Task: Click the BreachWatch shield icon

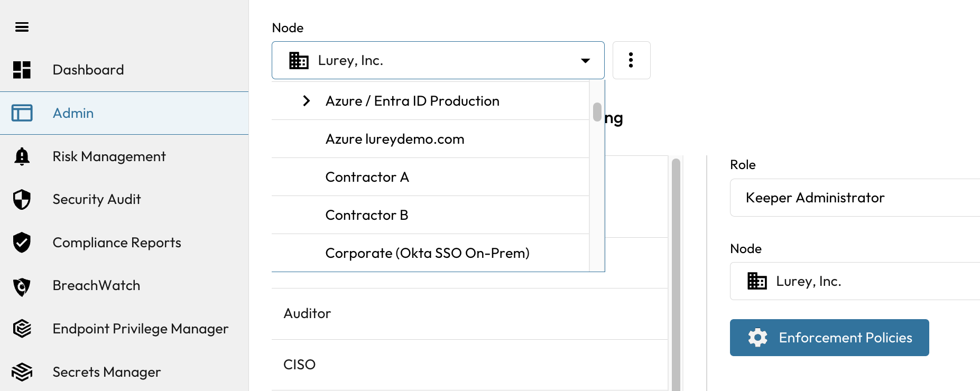Action: pyautogui.click(x=22, y=286)
